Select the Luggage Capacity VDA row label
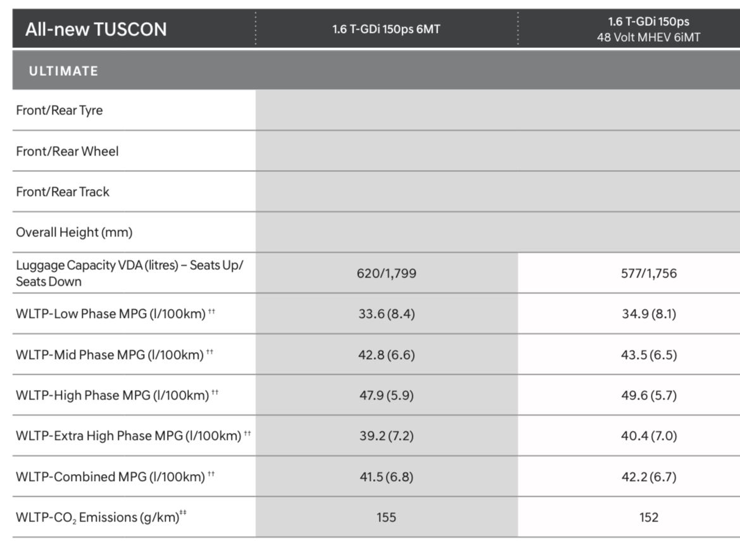Image resolution: width=740 pixels, height=560 pixels. (x=129, y=274)
